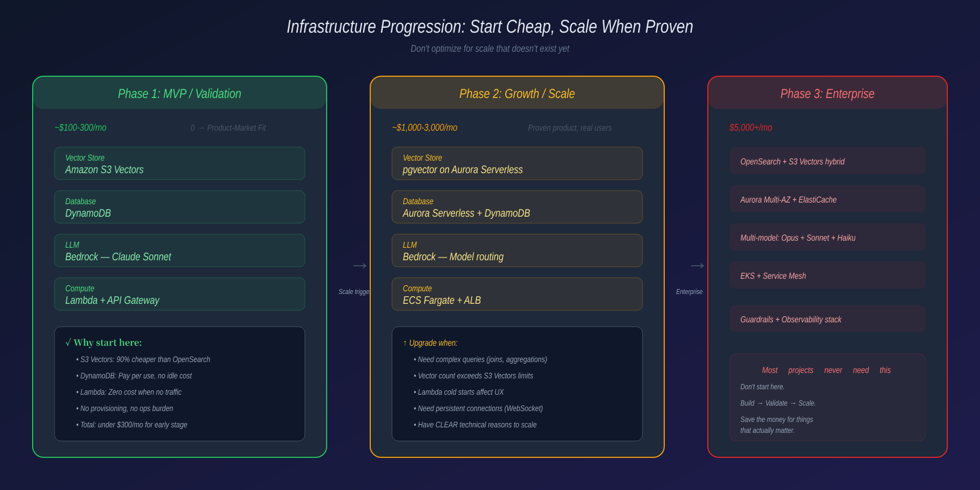Click the Proven product, real users text
The height and width of the screenshot is (490, 980).
(570, 128)
